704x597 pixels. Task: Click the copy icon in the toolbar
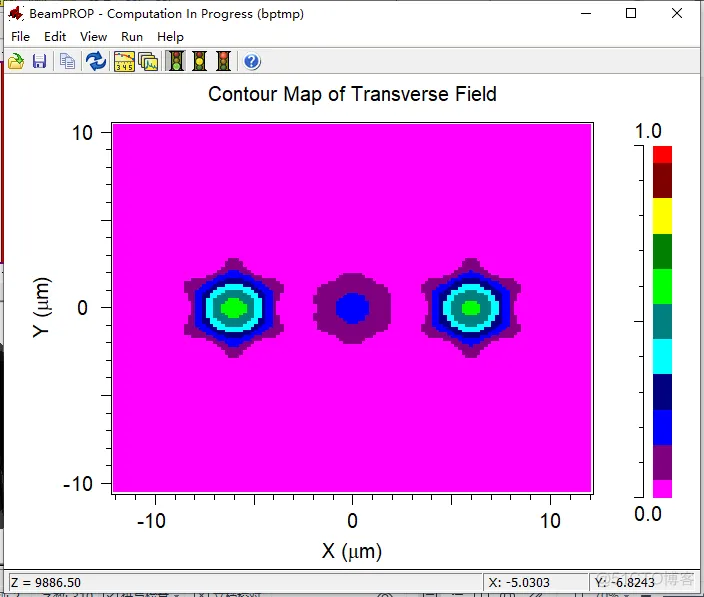point(67,62)
